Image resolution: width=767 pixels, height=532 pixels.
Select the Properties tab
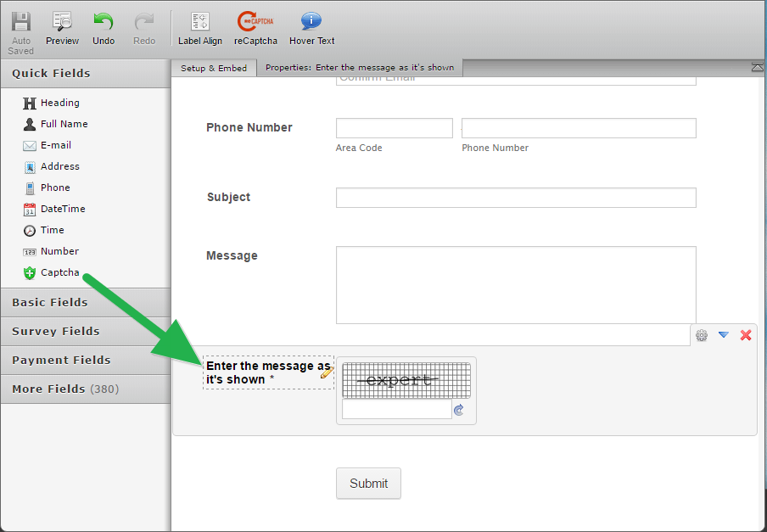[x=360, y=68]
